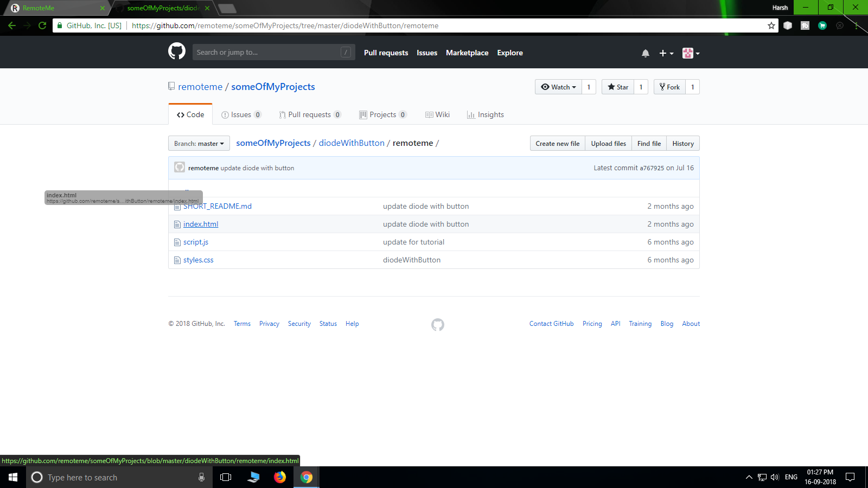
Task: Click file icon beside styles.css
Action: 177,260
